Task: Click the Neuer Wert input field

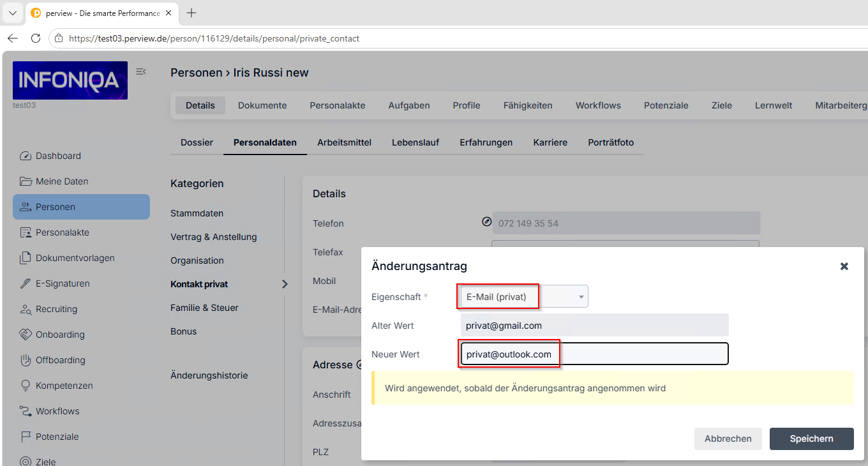Action: click(x=594, y=354)
